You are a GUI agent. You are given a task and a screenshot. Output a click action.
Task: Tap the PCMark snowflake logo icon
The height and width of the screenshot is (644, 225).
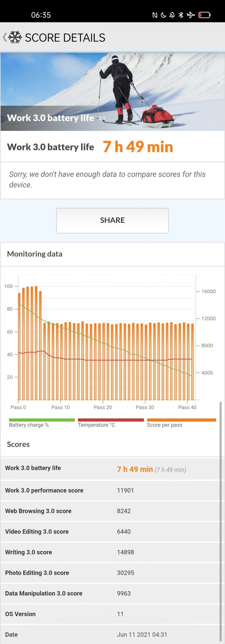point(15,37)
